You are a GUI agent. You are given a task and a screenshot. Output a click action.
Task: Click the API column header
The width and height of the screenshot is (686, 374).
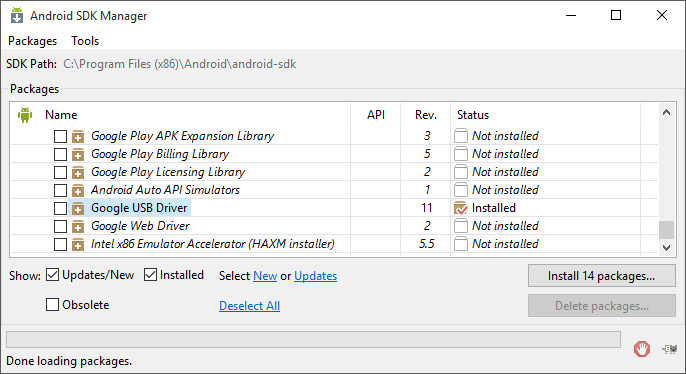coord(376,115)
